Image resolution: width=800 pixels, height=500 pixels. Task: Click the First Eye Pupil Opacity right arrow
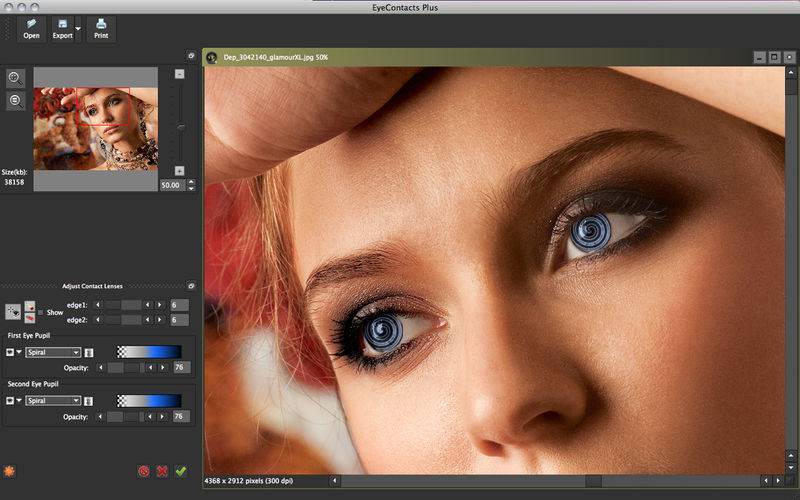click(163, 367)
